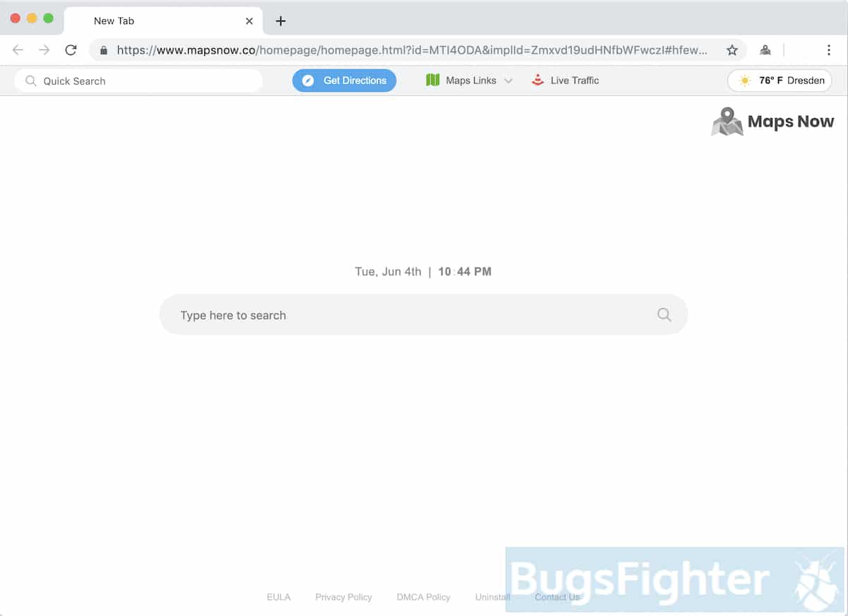Viewport: 848px width, 616px height.
Task: Bookmark this page with the star icon
Action: click(732, 50)
